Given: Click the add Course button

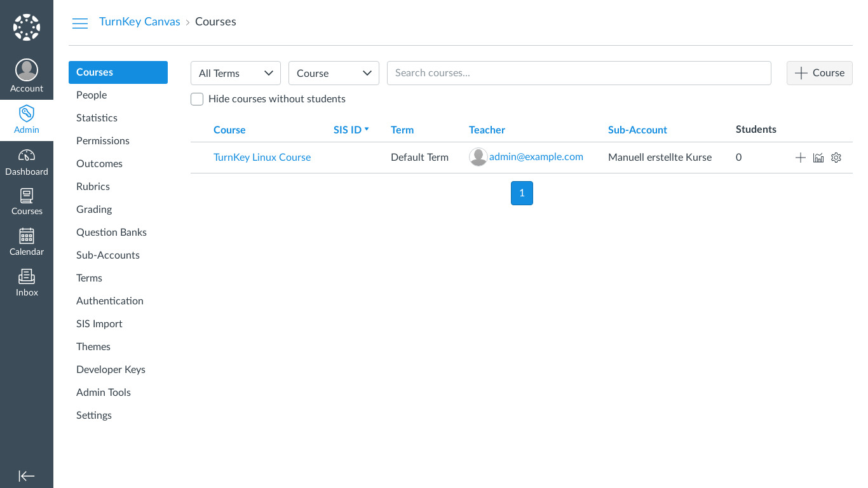Looking at the screenshot, I should 819,73.
